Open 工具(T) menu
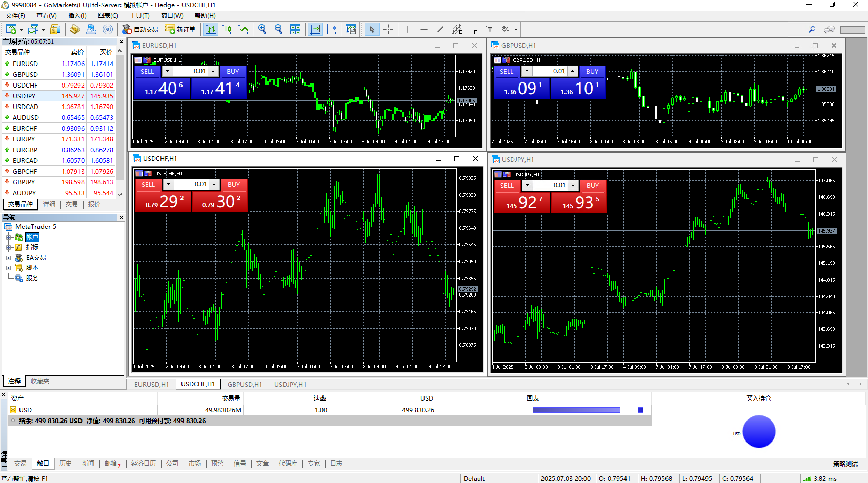 [139, 16]
